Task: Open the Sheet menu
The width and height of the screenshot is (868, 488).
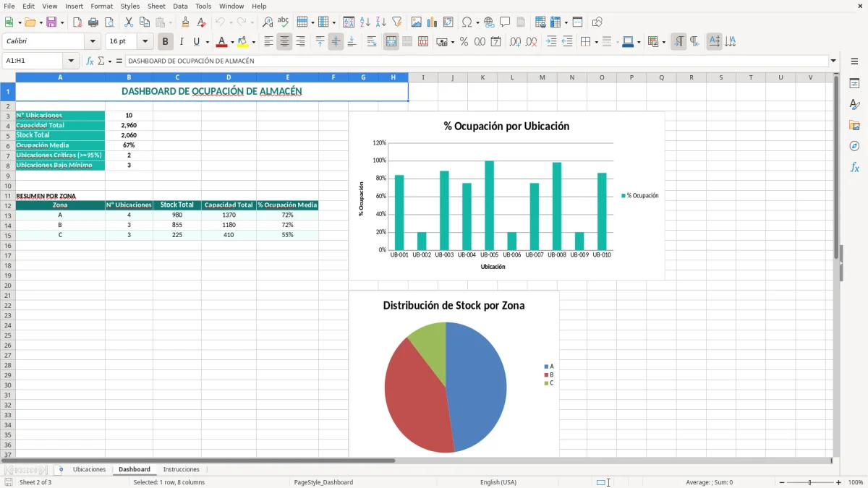Action: point(156,6)
